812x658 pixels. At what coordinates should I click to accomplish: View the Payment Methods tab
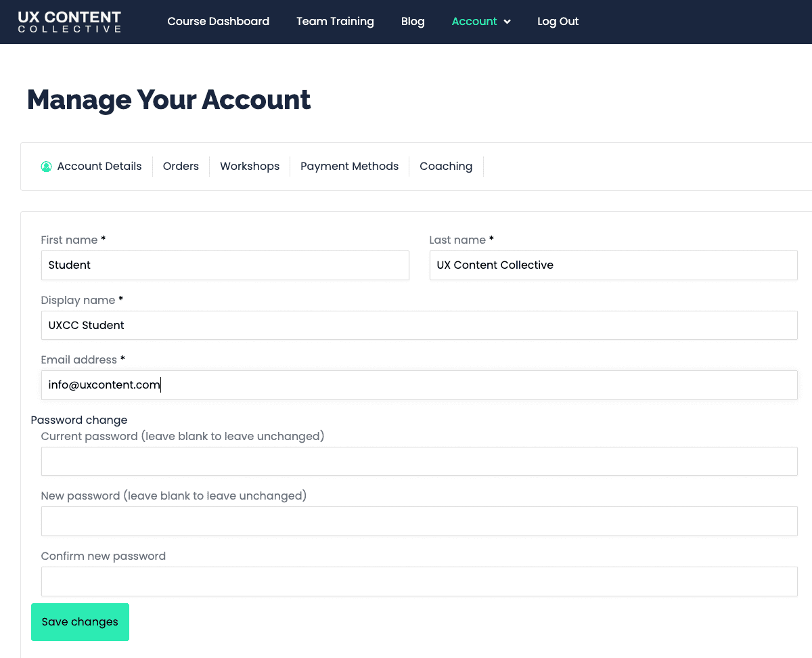point(349,167)
